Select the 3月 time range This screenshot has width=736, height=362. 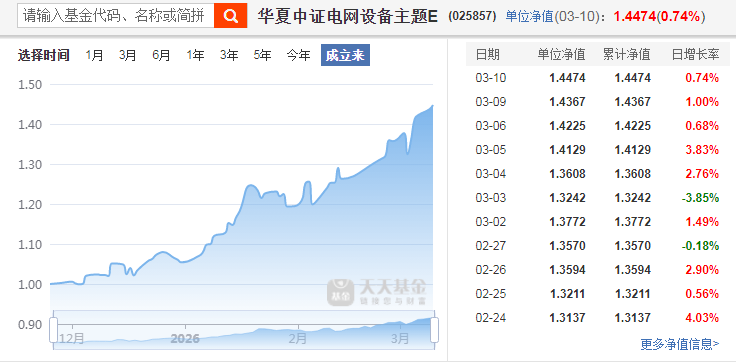click(x=127, y=55)
